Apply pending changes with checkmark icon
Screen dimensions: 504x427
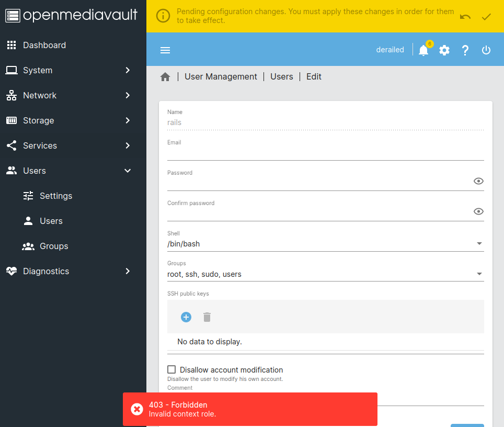(486, 17)
